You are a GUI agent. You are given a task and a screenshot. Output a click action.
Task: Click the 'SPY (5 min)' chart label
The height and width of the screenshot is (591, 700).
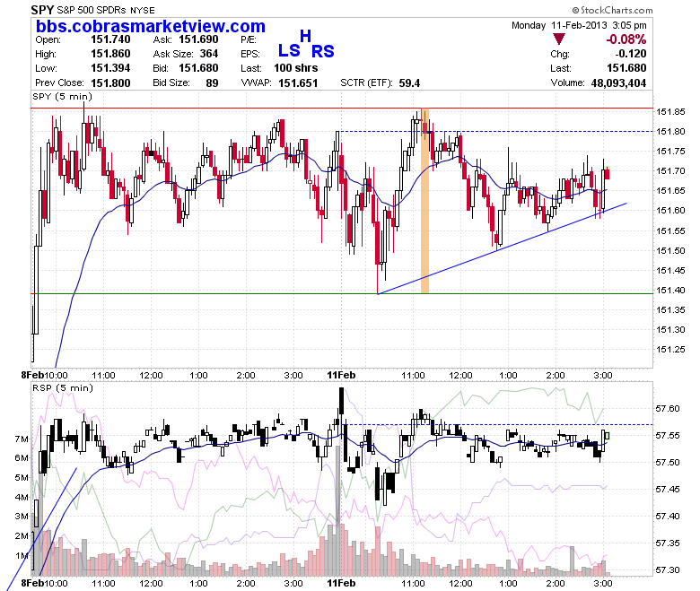click(62, 96)
